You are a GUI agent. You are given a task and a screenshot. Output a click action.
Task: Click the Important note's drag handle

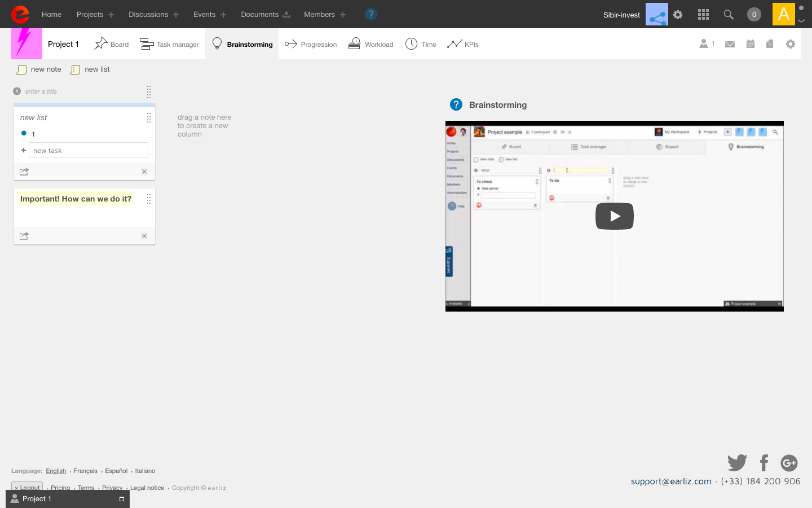pos(149,199)
